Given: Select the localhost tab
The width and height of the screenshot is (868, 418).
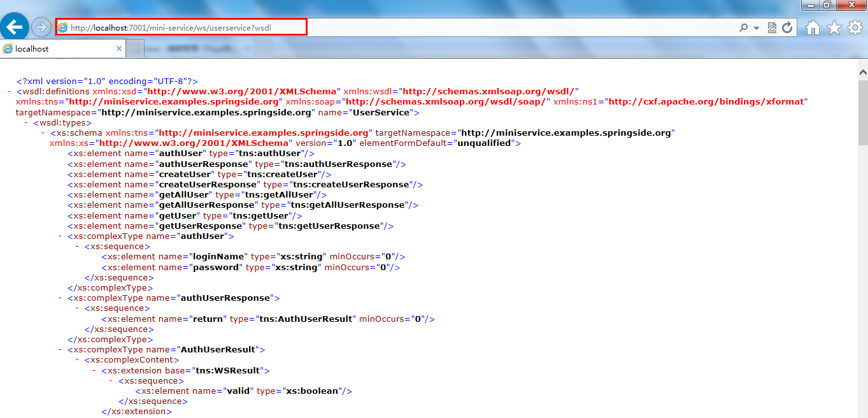Looking at the screenshot, I should (x=62, y=48).
